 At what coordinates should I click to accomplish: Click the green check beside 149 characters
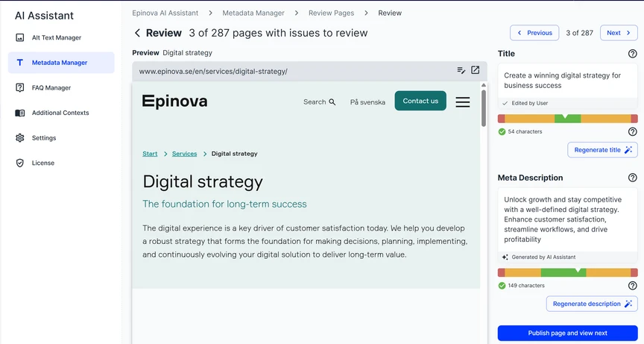coord(502,285)
